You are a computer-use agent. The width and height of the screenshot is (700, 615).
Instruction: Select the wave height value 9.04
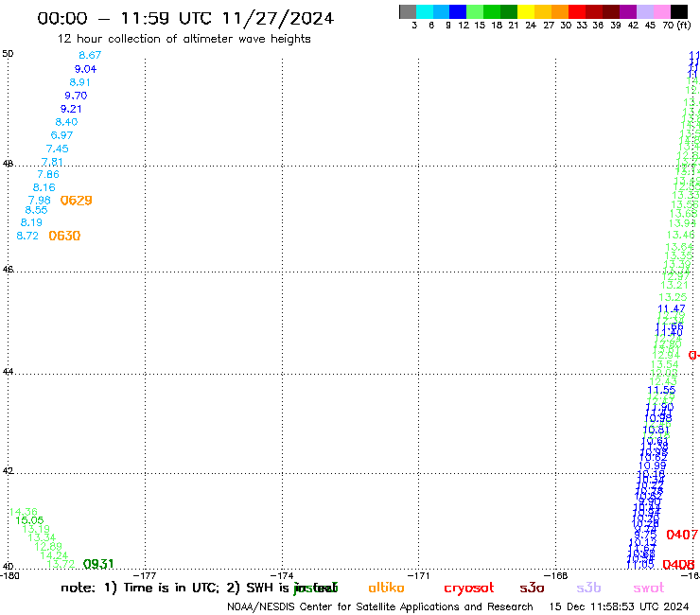(x=86, y=69)
